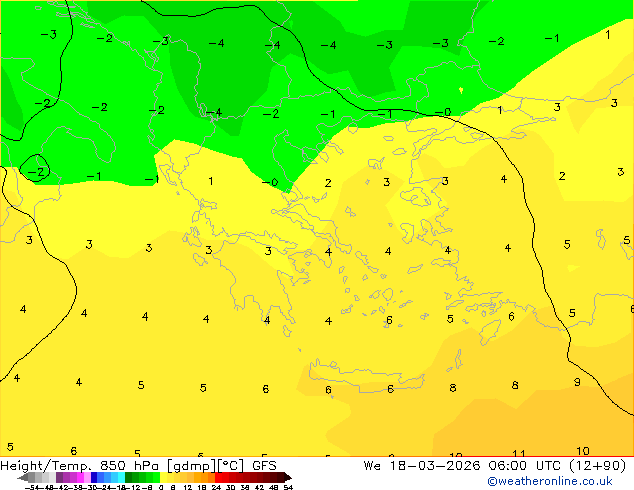This screenshot has height=490, width=634.
Task: Click the '0' tick label under the color scale
Action: (x=161, y=488)
